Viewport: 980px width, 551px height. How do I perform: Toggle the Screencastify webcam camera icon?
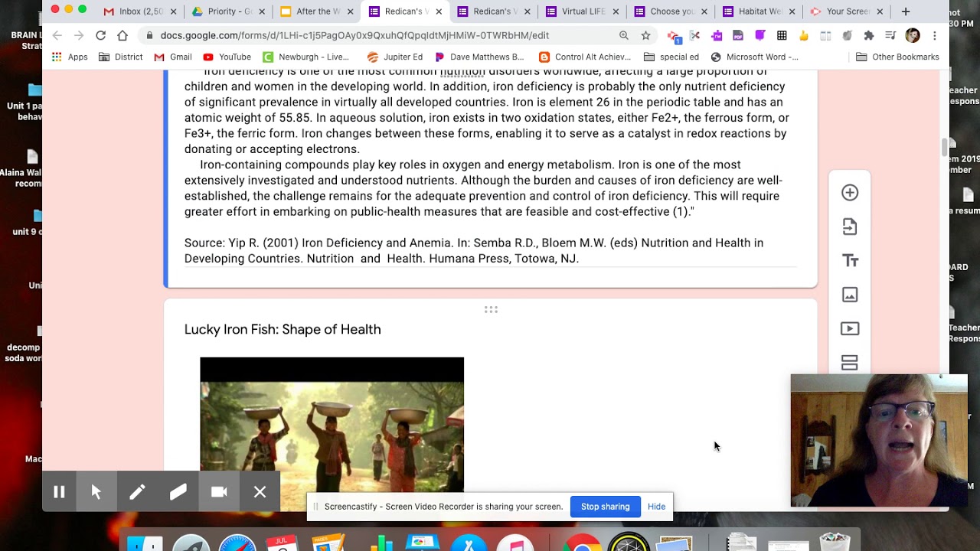(219, 492)
